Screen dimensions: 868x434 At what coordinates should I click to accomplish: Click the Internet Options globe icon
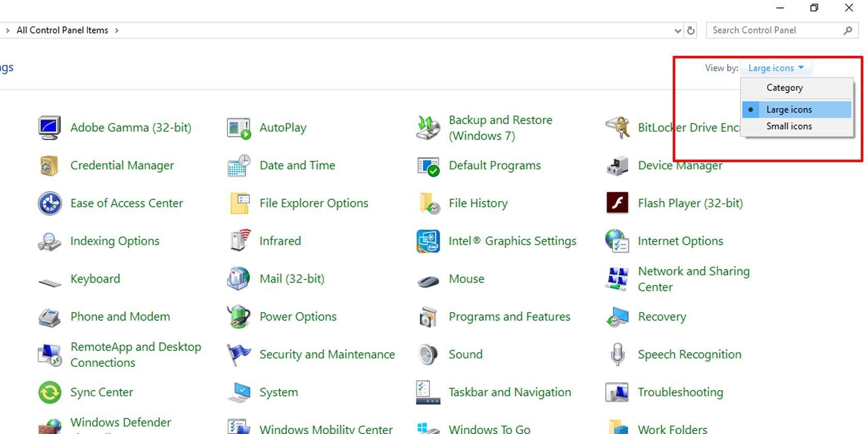coord(617,241)
